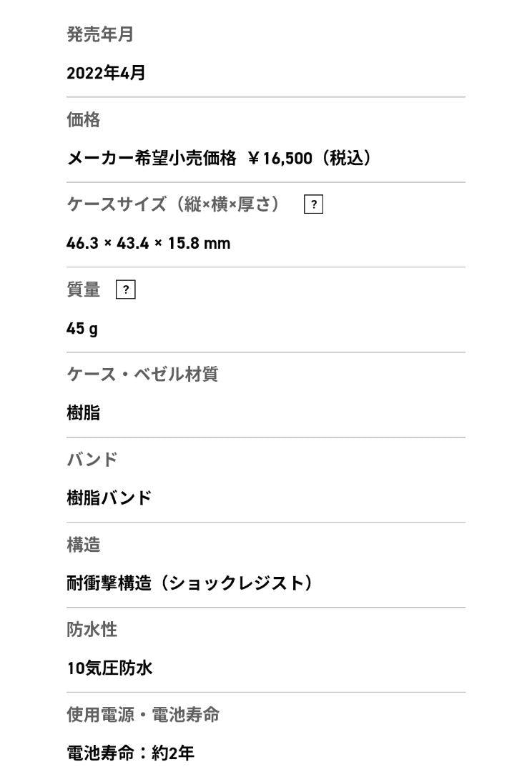The height and width of the screenshot is (772, 532).
Task: Click the 価格 heading
Action: tap(84, 119)
